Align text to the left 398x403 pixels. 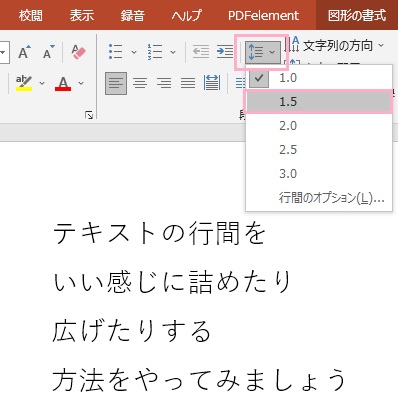pyautogui.click(x=116, y=83)
